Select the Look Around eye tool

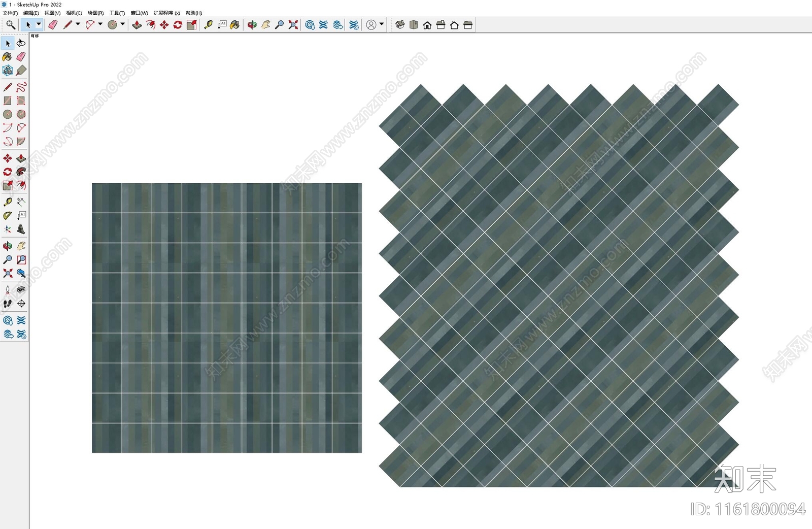coord(21,290)
